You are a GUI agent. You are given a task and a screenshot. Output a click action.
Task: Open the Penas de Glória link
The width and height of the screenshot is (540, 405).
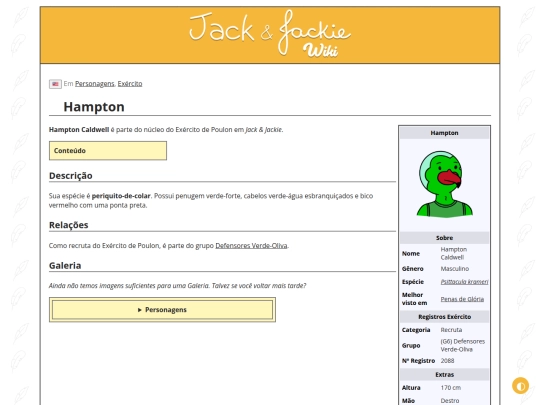462,299
